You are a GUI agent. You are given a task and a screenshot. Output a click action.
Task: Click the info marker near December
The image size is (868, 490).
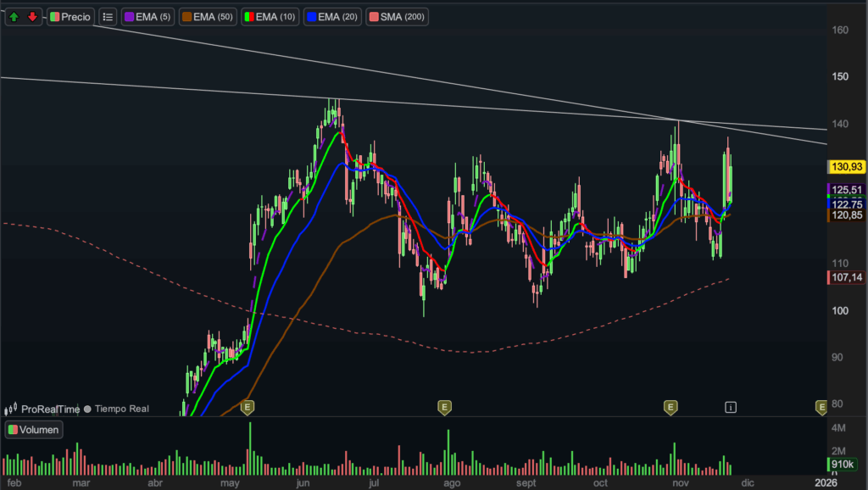coord(731,408)
